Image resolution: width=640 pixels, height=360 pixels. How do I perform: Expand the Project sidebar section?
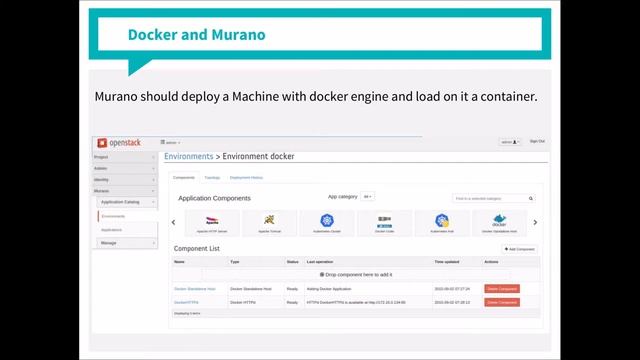(x=124, y=157)
